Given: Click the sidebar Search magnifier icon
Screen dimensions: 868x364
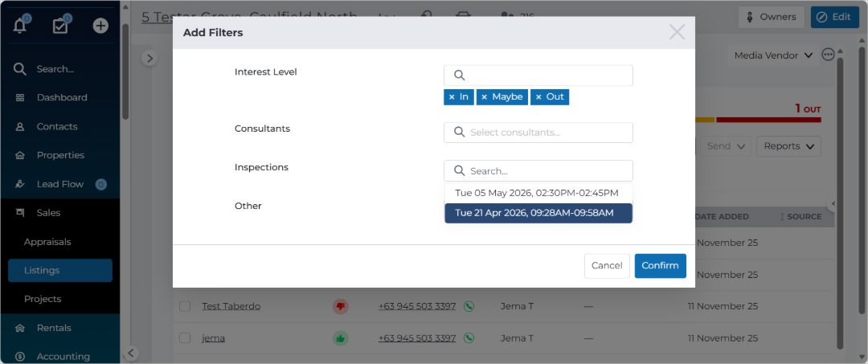Looking at the screenshot, I should (x=20, y=69).
